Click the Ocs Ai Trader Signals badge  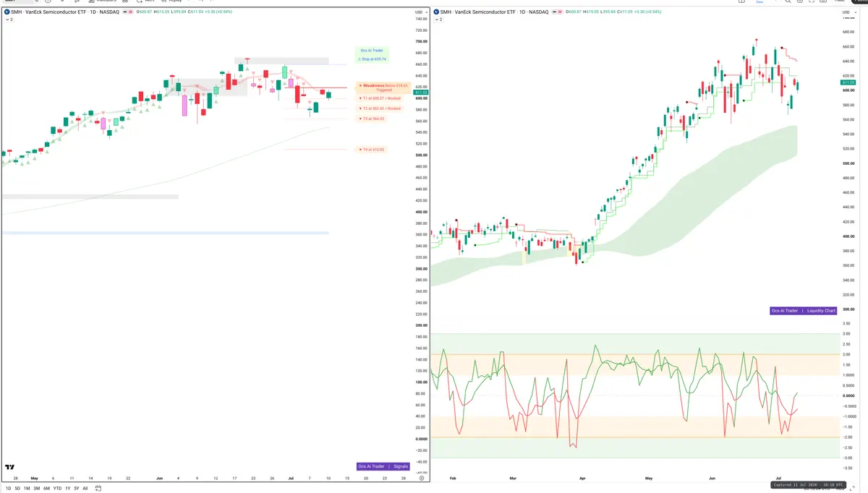383,466
